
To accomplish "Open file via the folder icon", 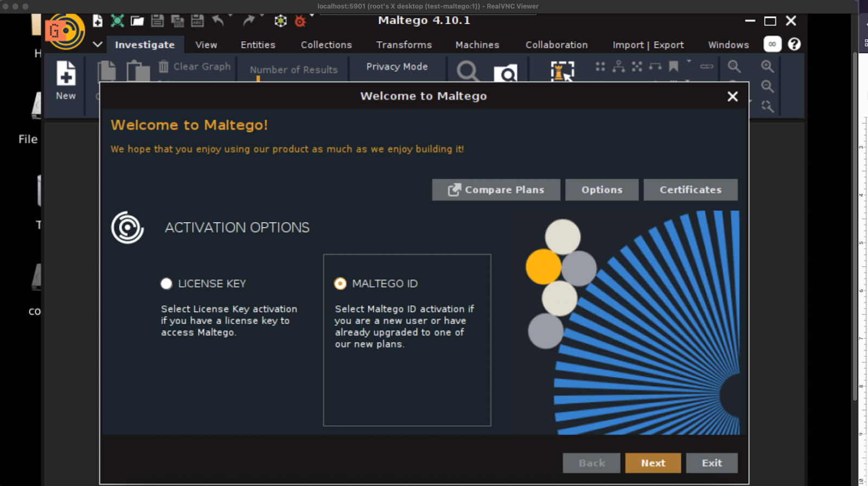I will [137, 21].
